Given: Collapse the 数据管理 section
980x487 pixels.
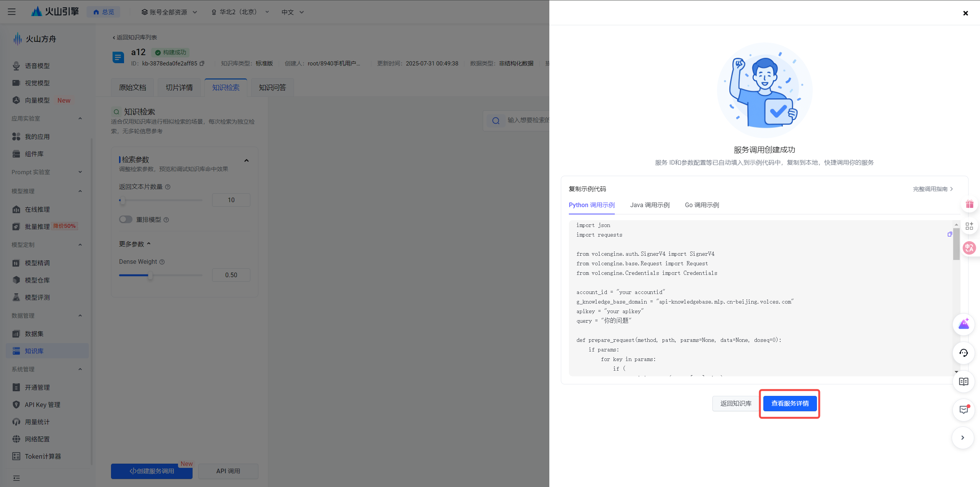Looking at the screenshot, I should [x=80, y=316].
